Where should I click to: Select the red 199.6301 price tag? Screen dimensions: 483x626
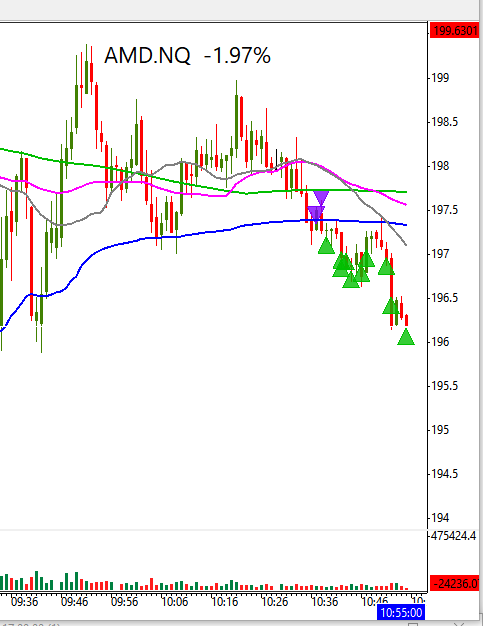coord(455,30)
